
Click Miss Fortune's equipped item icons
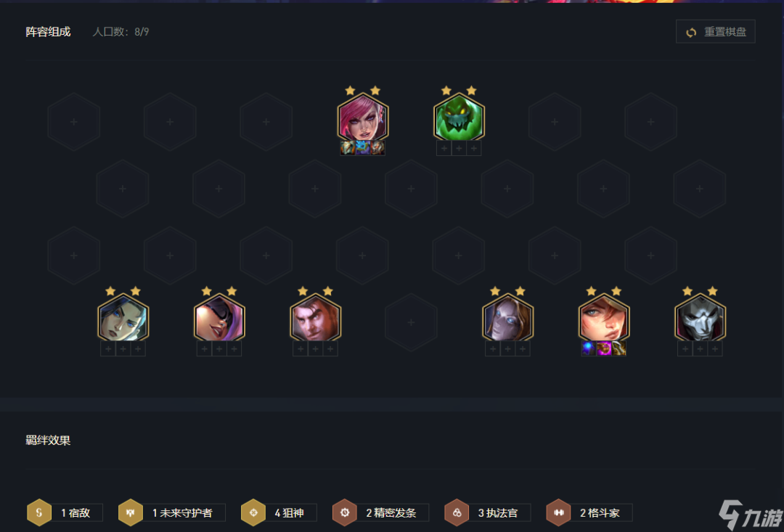point(603,348)
